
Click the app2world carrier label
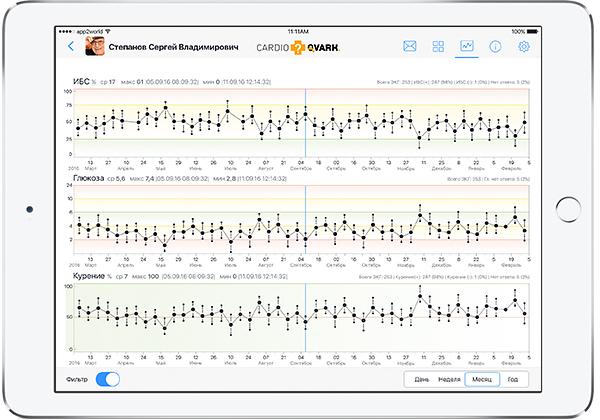click(90, 31)
